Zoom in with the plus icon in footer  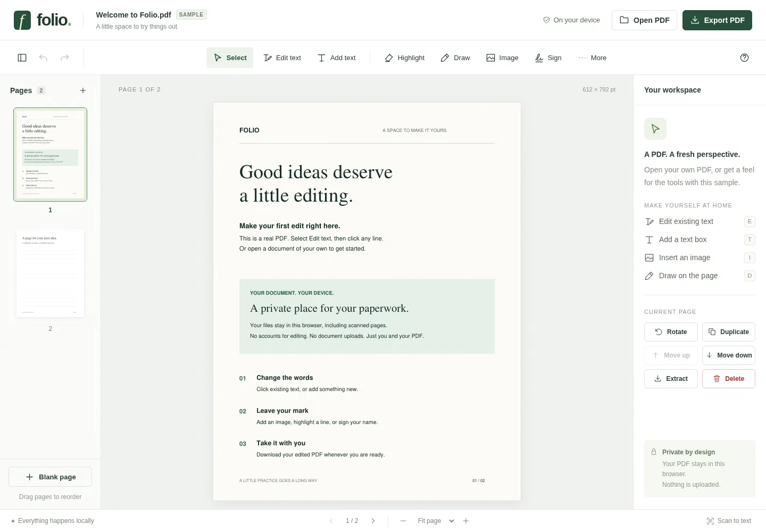tap(466, 521)
